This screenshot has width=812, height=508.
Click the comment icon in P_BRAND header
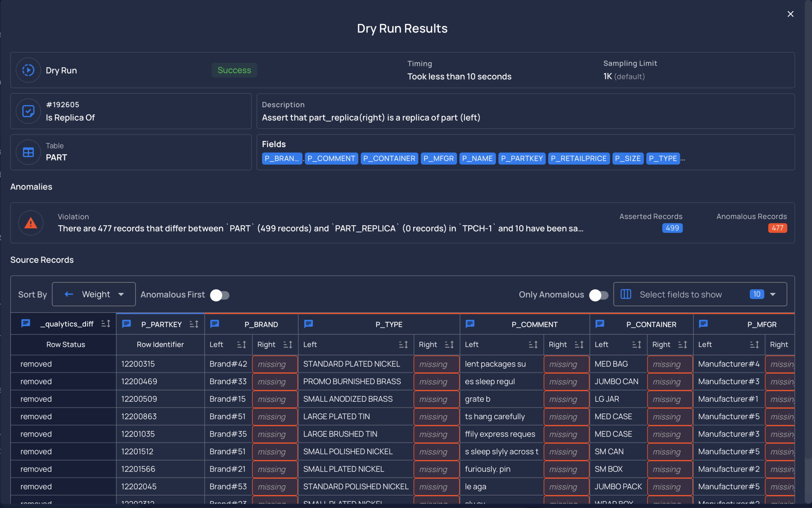pos(215,324)
